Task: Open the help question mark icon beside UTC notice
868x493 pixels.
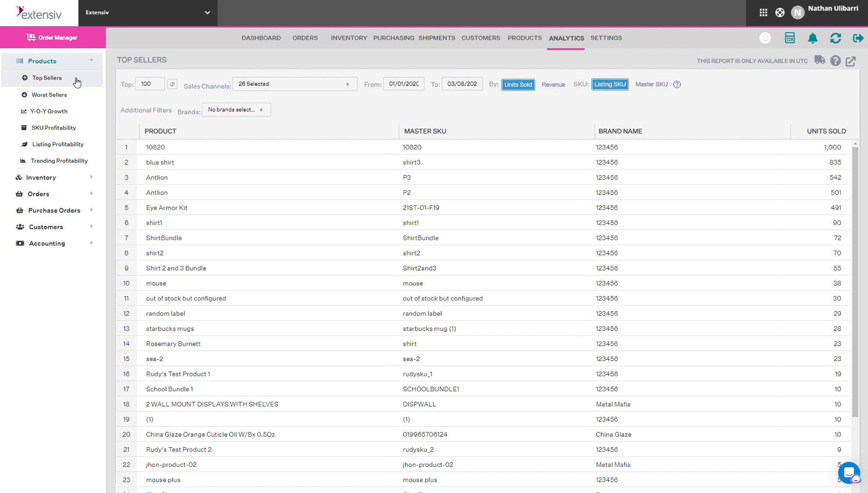Action: tap(835, 61)
